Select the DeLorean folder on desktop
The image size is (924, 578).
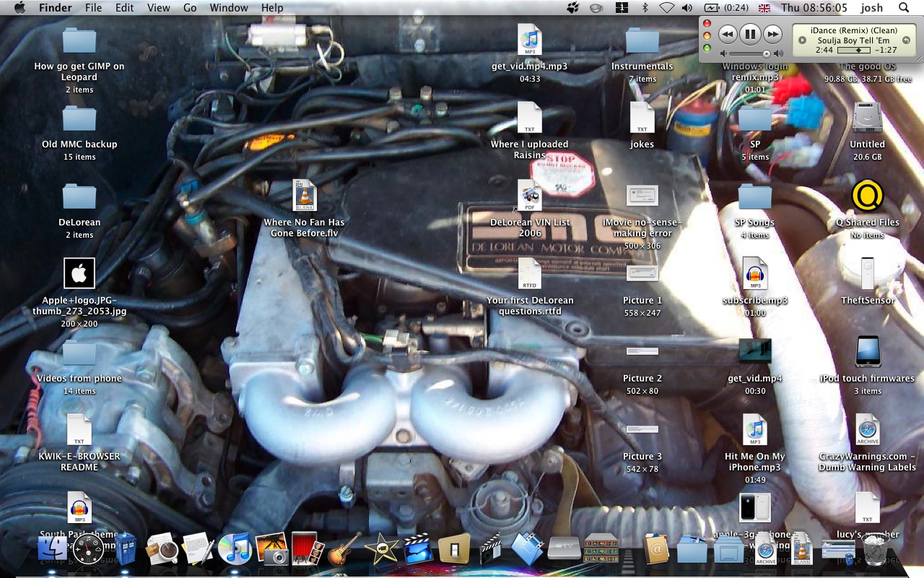[79, 196]
